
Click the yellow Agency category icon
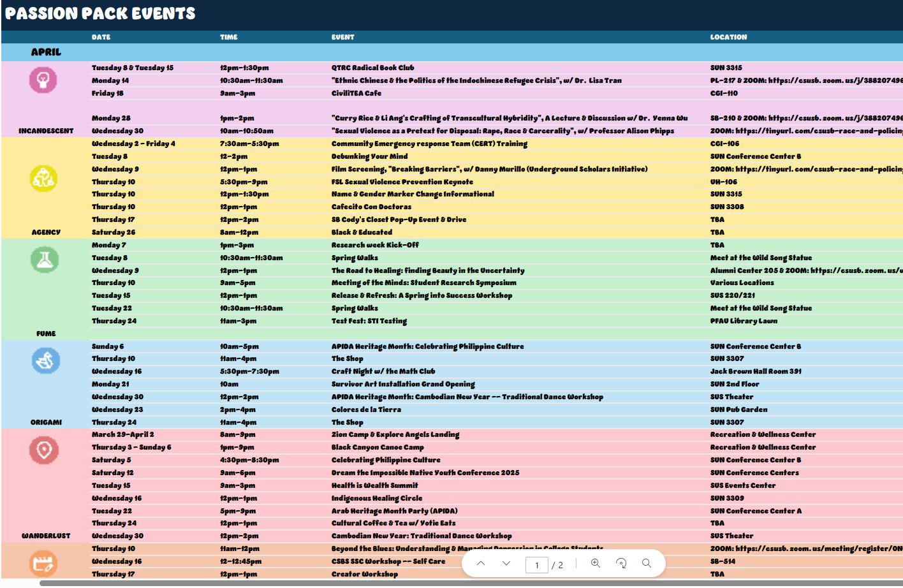(43, 179)
